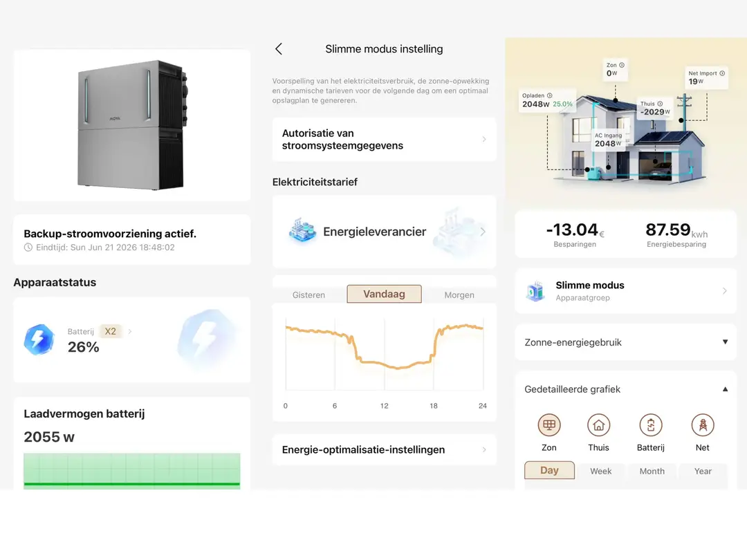Click the Energieleverancier factory icon
The width and height of the screenshot is (747, 560).
coord(302,230)
